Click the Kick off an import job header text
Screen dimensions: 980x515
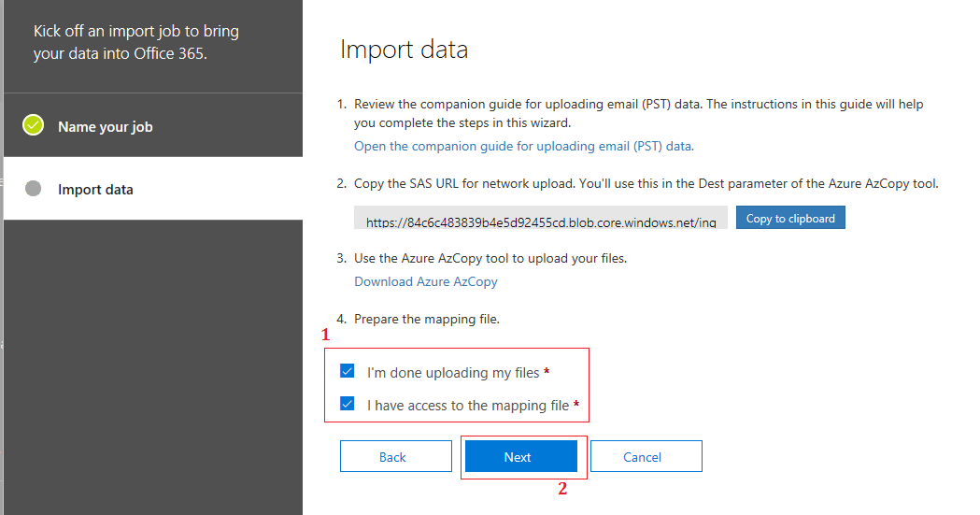(135, 42)
